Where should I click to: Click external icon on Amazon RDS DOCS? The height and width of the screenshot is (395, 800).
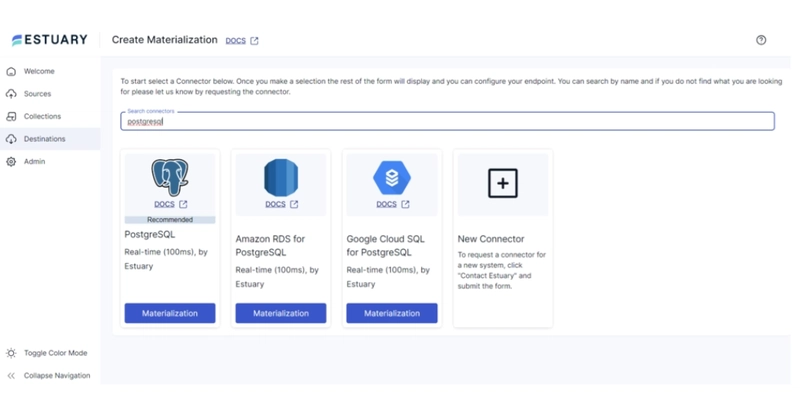[294, 204]
